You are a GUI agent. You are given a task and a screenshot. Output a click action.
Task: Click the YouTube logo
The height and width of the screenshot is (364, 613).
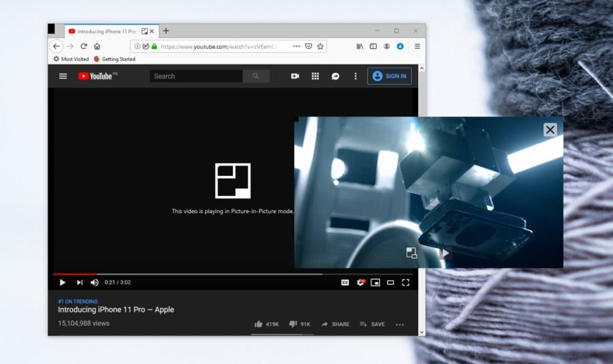coord(95,76)
